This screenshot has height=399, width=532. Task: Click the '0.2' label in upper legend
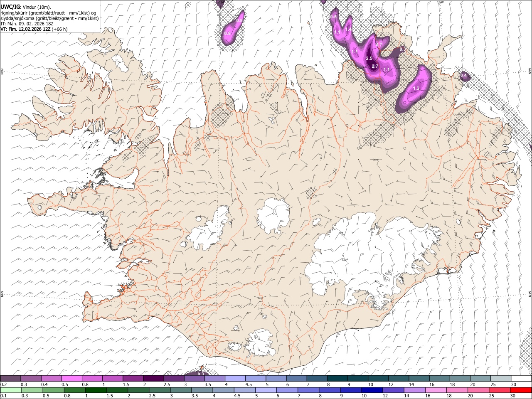click(3, 384)
